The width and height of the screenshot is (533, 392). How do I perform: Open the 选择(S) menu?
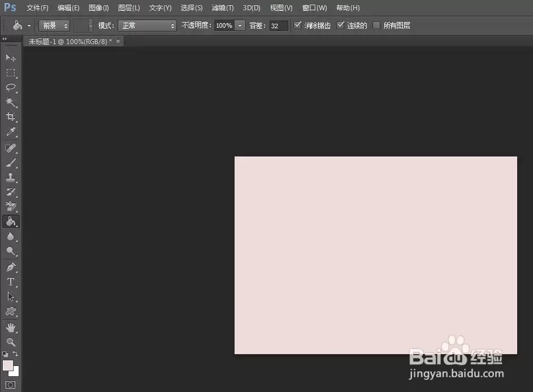[x=192, y=8]
